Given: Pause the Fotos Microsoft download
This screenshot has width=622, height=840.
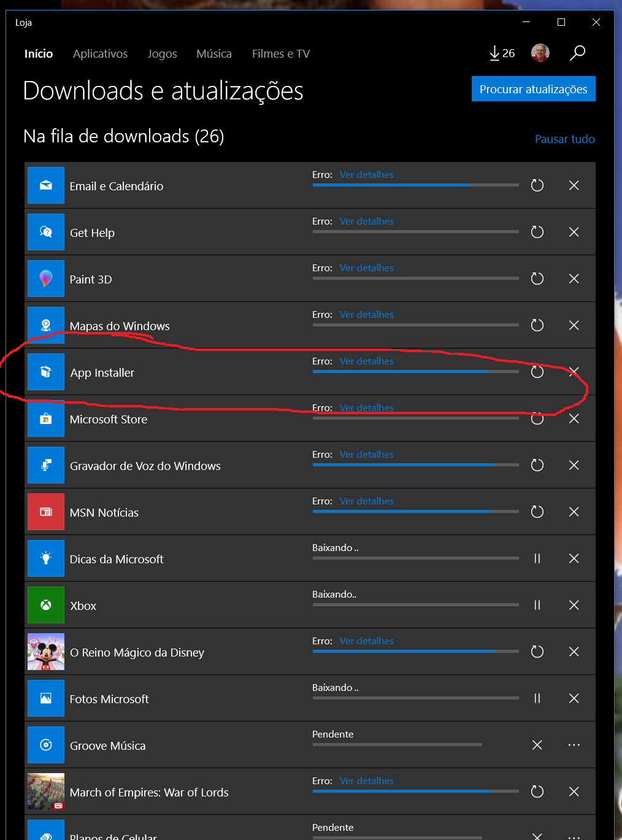Looking at the screenshot, I should 537,698.
